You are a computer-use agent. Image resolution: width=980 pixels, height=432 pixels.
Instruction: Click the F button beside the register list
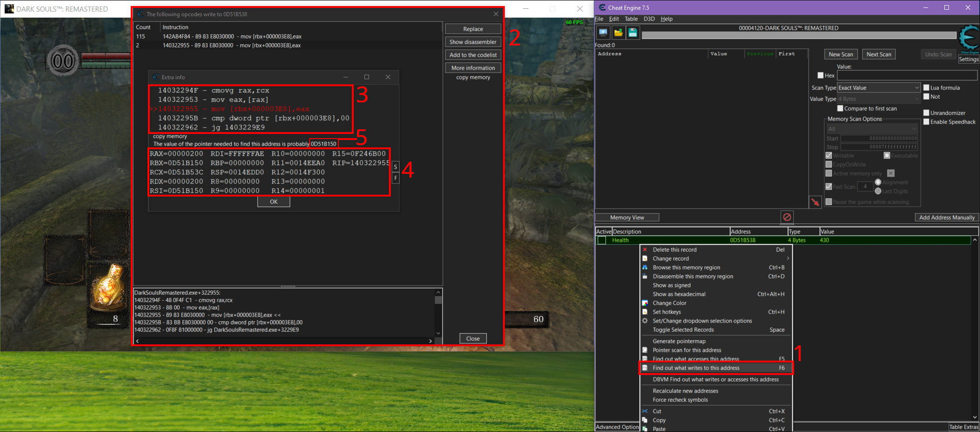pos(395,178)
